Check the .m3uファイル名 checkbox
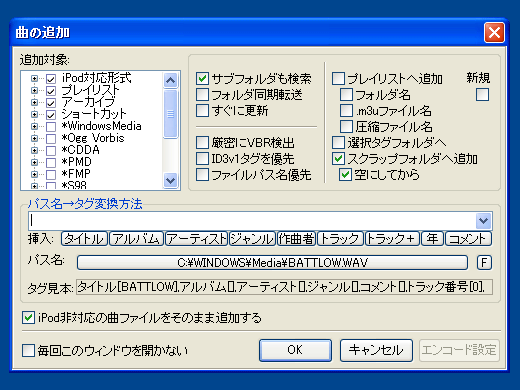Image resolution: width=520 pixels, height=390 pixels. [x=346, y=111]
